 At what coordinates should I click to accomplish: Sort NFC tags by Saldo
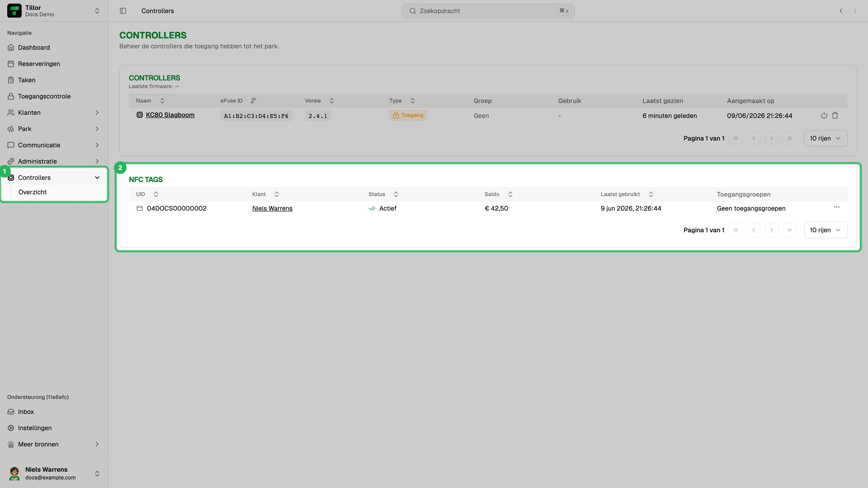click(x=499, y=194)
